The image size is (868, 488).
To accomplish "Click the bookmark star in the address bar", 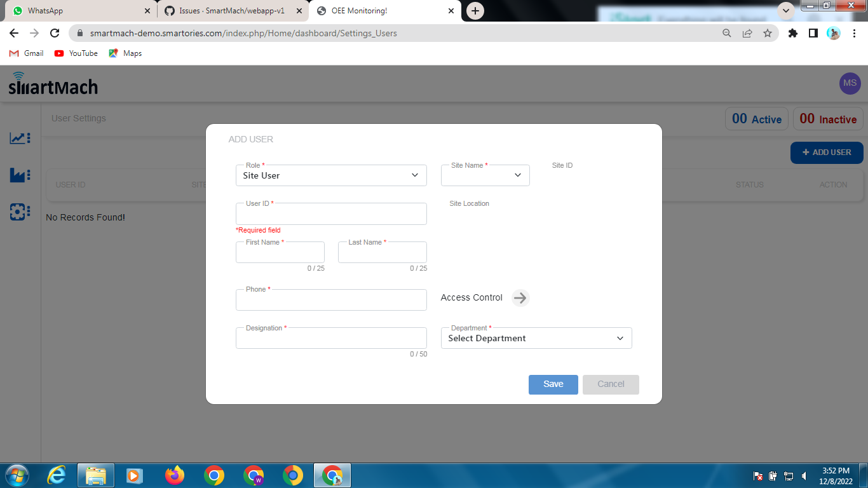I will 768,33.
